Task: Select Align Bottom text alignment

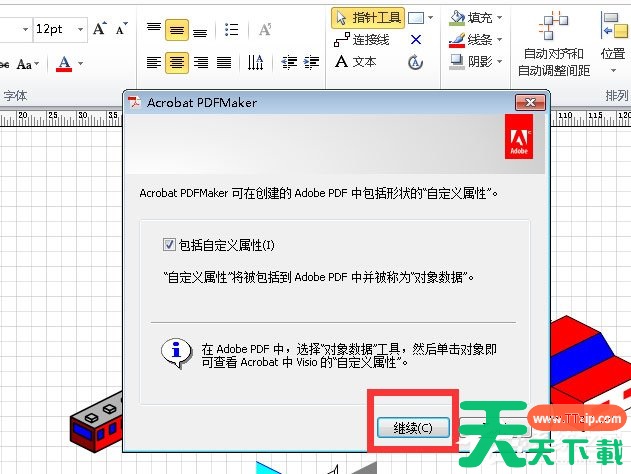Action: point(200,31)
